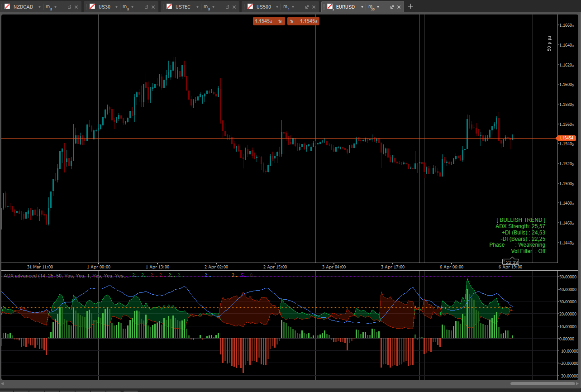Image resolution: width=581 pixels, height=392 pixels.
Task: Close the EURUSD chart tab
Action: [399, 7]
